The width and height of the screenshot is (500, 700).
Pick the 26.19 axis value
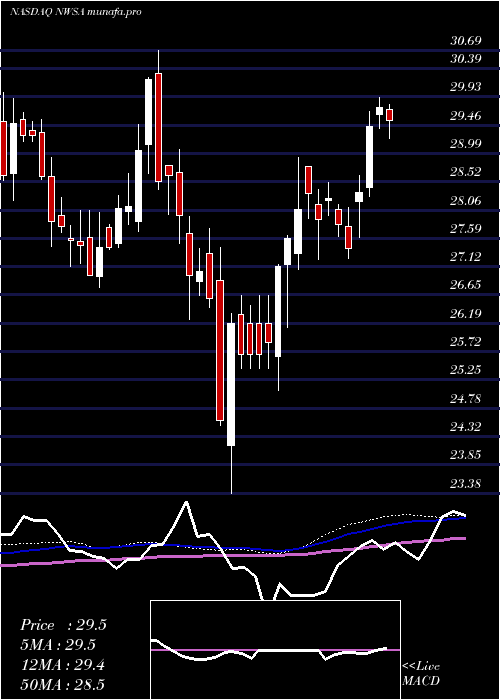coord(466,314)
